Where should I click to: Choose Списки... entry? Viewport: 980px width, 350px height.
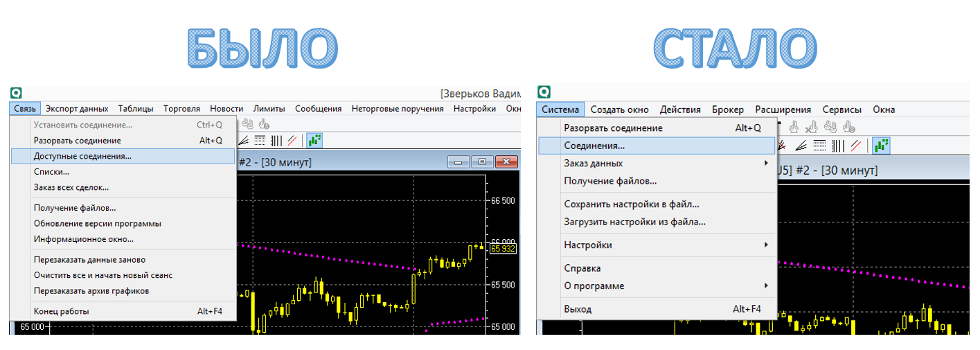pos(123,171)
